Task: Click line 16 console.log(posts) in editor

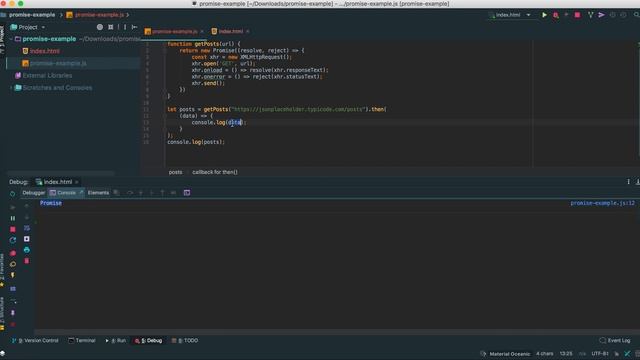Action: (x=196, y=142)
